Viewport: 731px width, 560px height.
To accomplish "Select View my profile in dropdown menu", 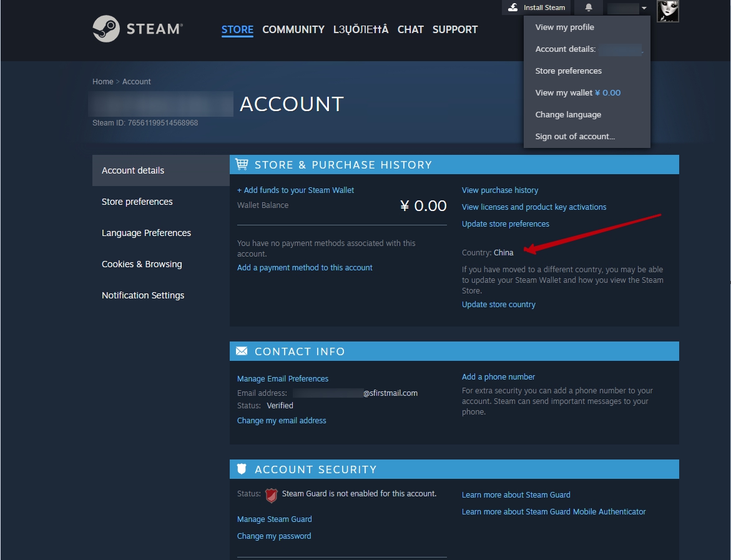I will [x=587, y=27].
